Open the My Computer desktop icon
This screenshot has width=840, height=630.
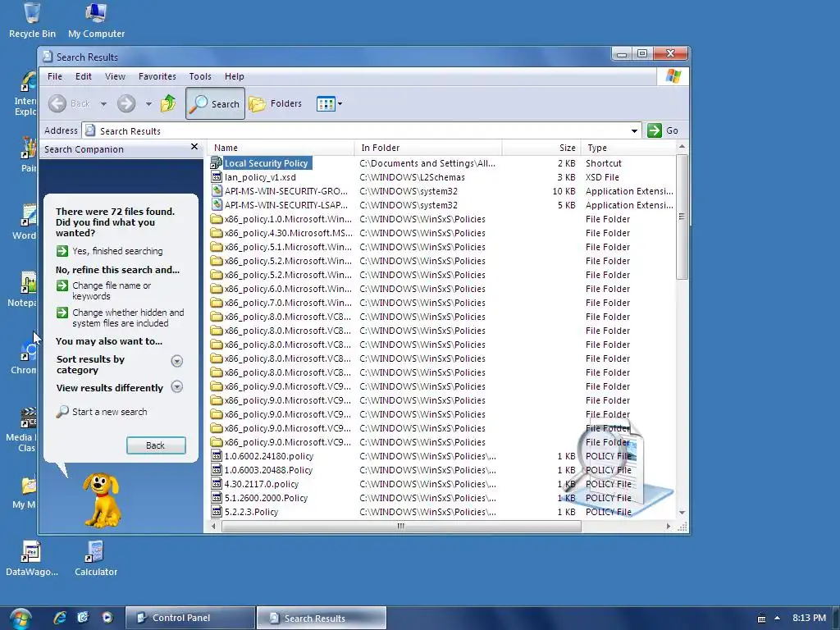[96, 21]
